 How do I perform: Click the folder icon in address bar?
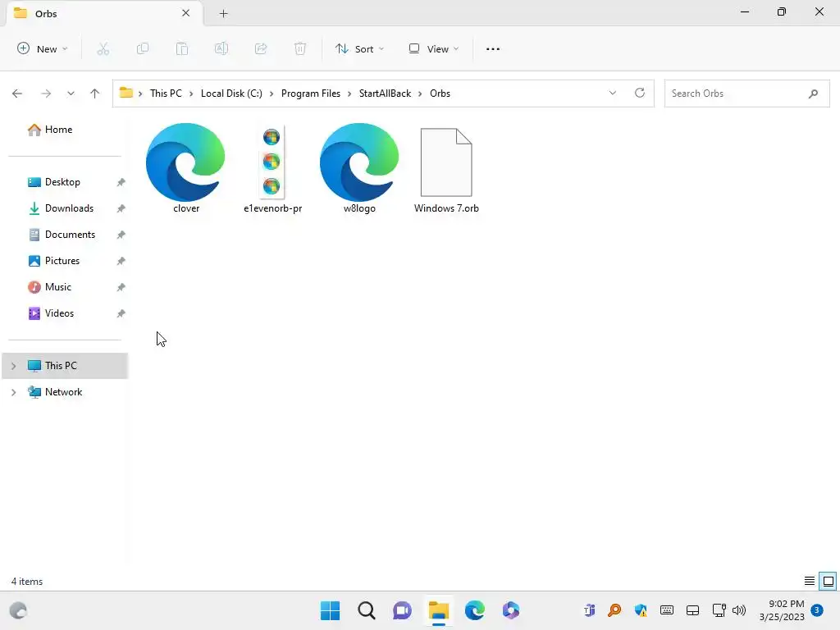pos(126,93)
